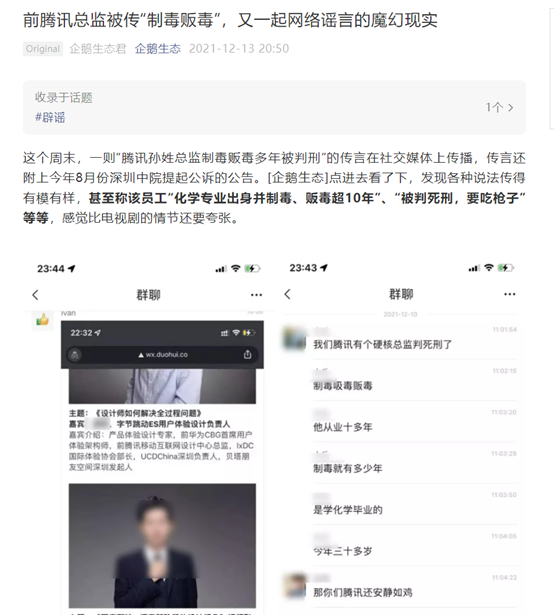Click avatar beside 那你们腾讯还安静如鸡 message
Screen dimensions: 554x615
pyautogui.click(x=294, y=586)
